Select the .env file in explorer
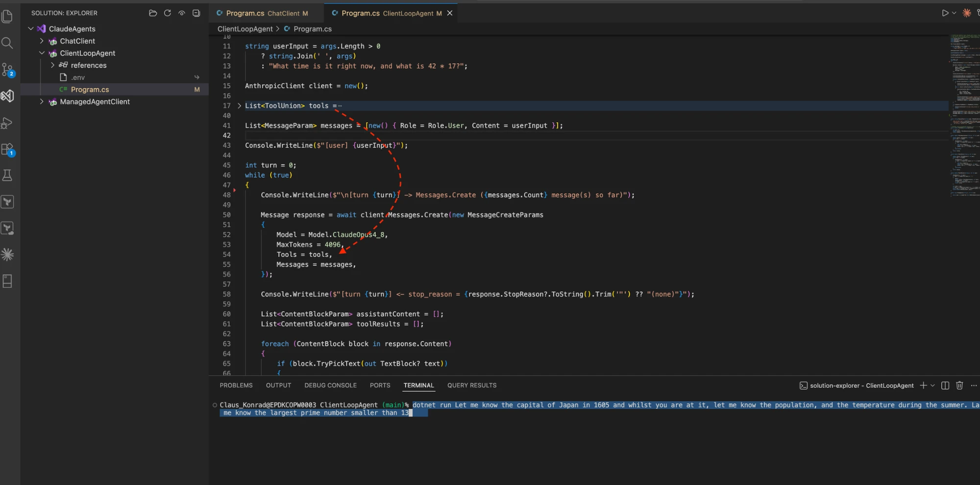 pyautogui.click(x=115, y=77)
